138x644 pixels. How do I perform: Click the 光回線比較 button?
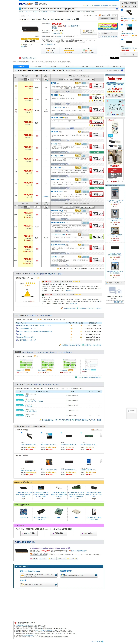pos(59,533)
